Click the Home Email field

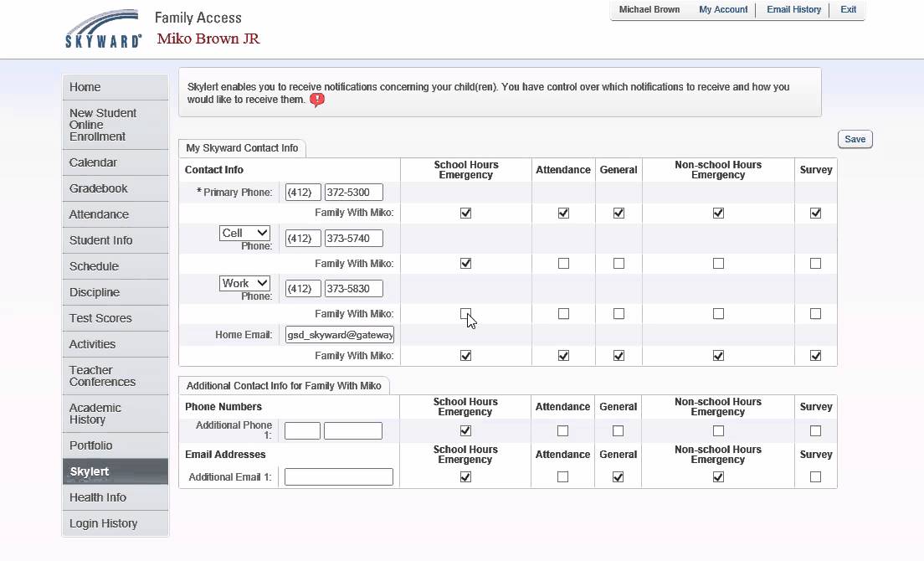pos(340,335)
